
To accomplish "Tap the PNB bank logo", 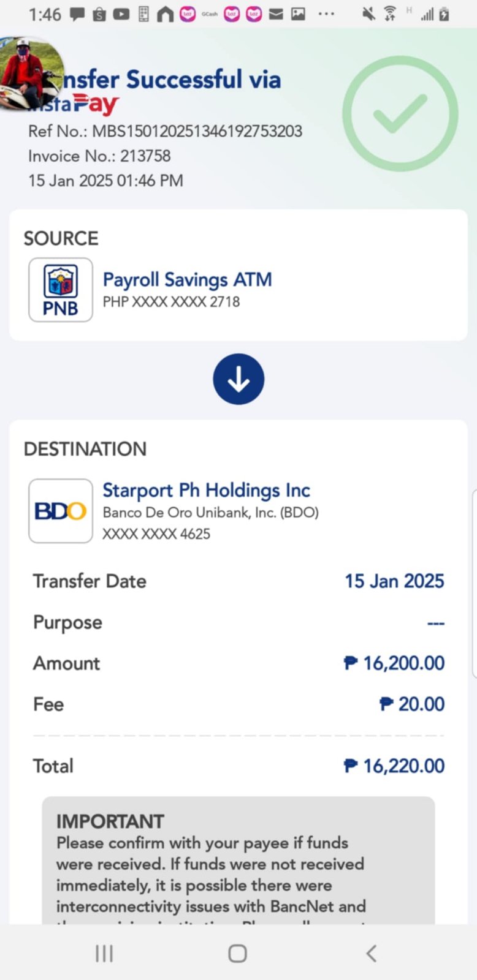I will coord(61,290).
